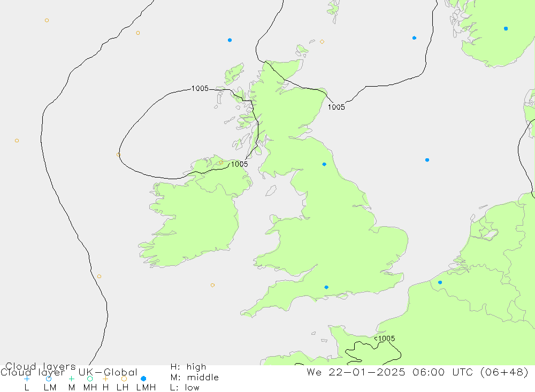Screen dimensions: 535x392
Task: Select the orange diamond marker near Orkney
Action: (x=322, y=42)
